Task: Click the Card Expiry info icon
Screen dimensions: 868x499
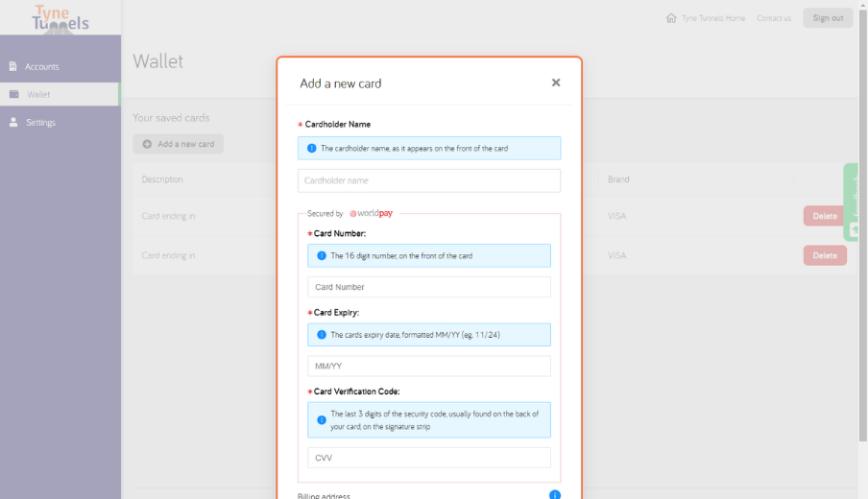Action: (322, 335)
